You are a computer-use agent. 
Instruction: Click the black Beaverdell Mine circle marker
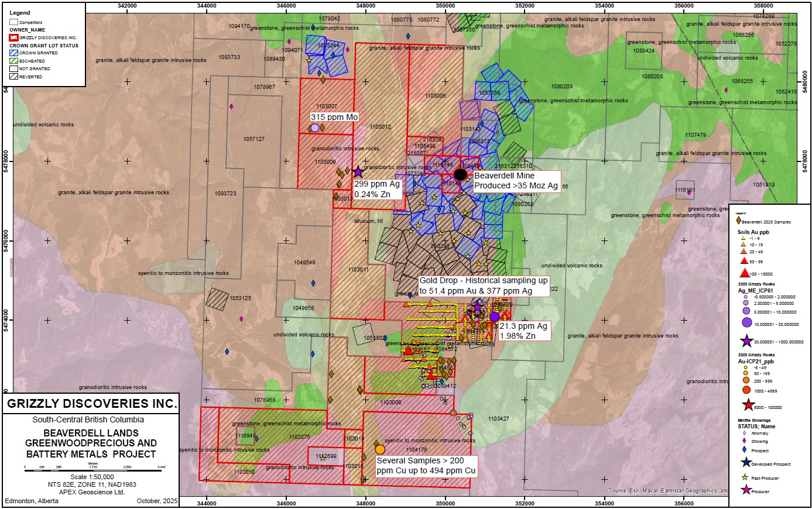pos(461,174)
